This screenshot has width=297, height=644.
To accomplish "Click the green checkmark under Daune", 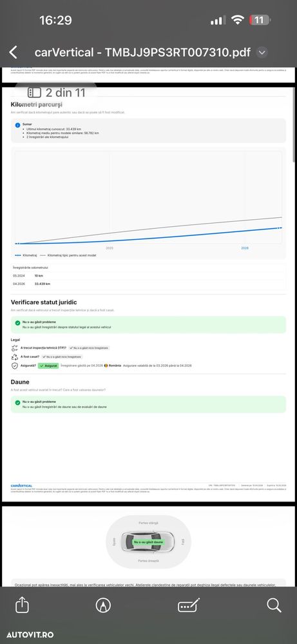I will click(x=17, y=403).
